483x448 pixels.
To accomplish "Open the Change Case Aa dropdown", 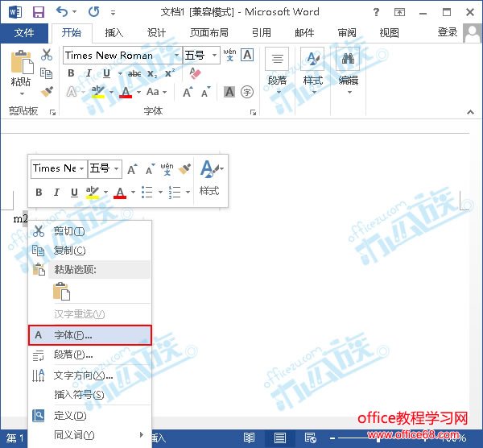I will click(x=156, y=92).
